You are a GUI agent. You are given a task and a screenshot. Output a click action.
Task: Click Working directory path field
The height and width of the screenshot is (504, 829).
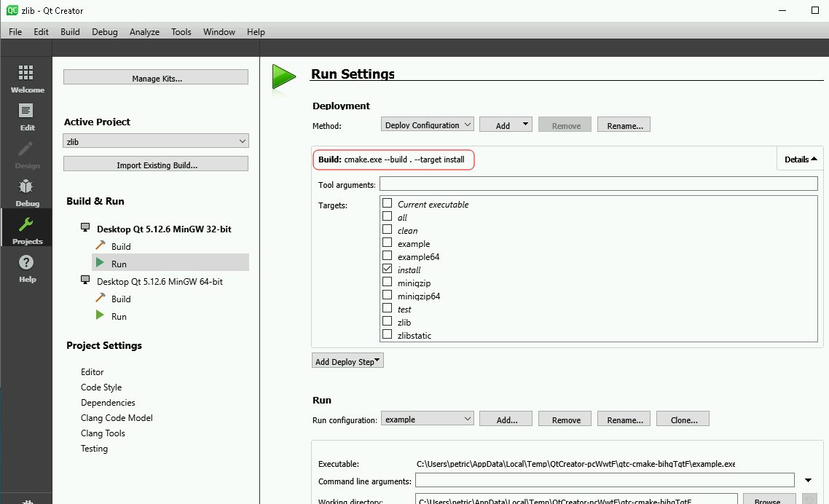(x=576, y=500)
